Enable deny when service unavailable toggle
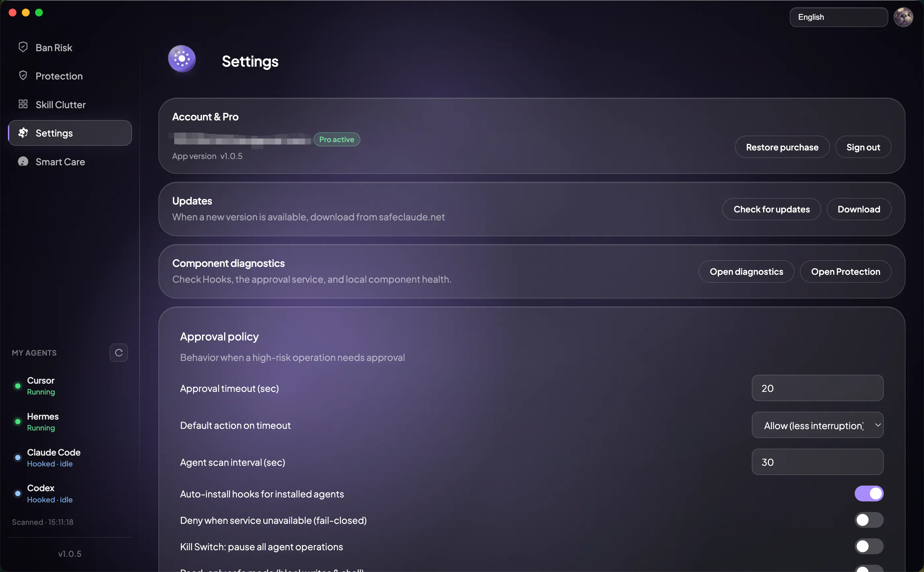The image size is (924, 572). (x=869, y=520)
